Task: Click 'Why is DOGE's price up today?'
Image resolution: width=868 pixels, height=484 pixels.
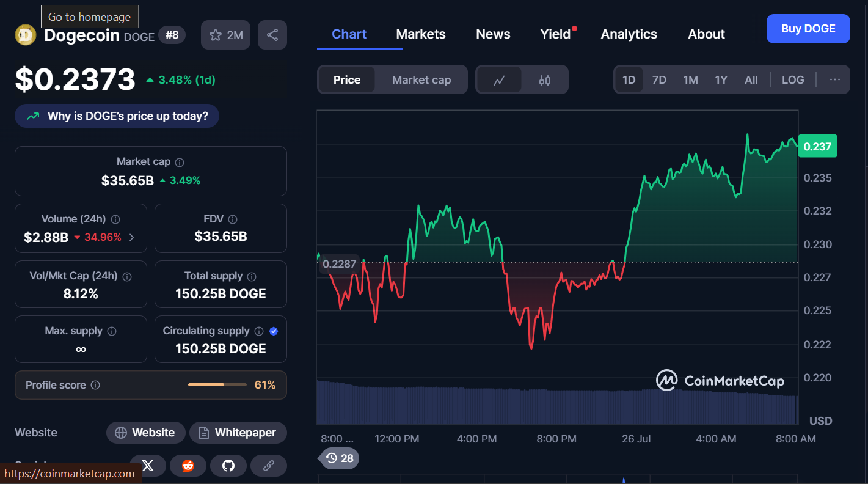Action: click(117, 116)
